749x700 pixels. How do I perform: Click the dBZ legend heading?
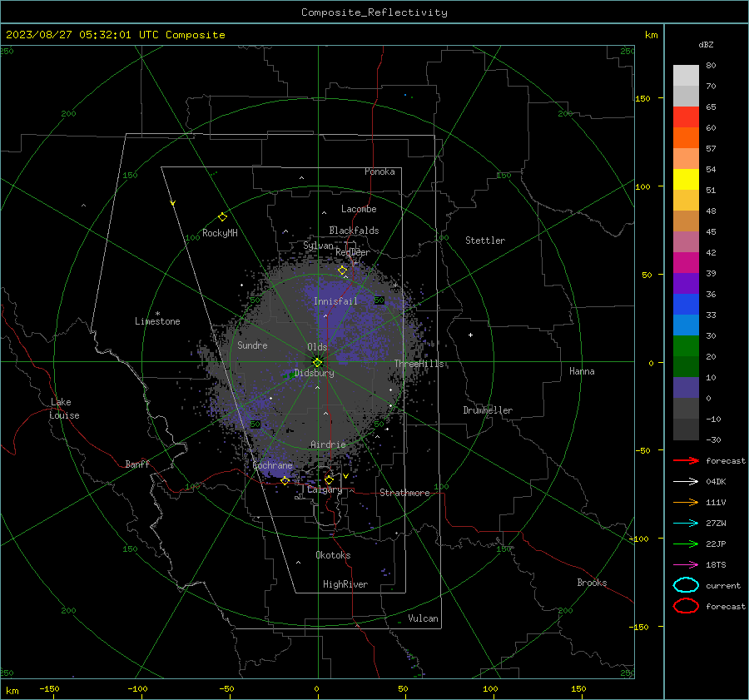(706, 44)
